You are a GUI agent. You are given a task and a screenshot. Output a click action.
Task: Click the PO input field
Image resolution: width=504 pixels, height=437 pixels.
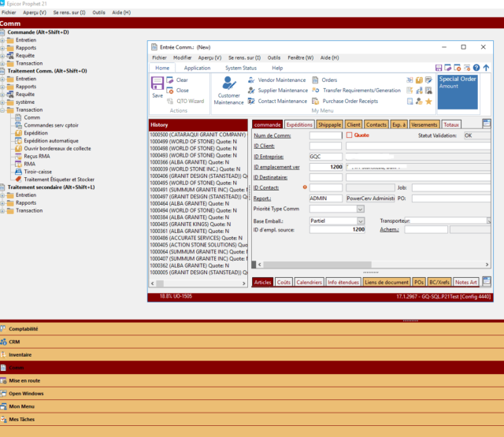451,198
